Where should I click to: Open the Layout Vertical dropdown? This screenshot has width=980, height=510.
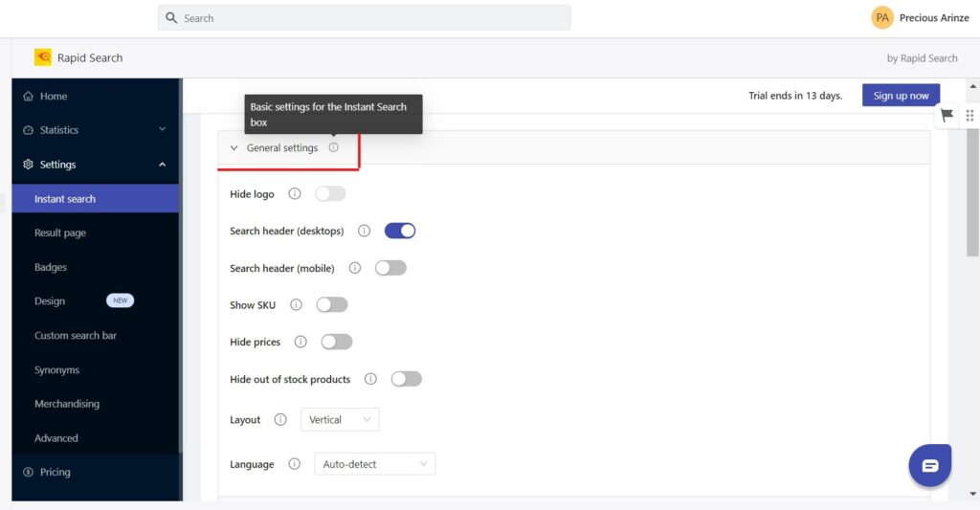pos(340,419)
